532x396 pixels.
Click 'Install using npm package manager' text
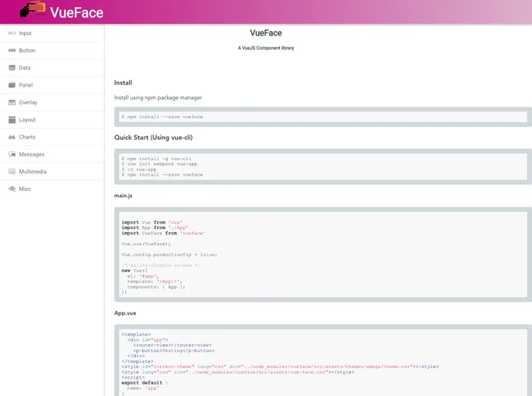click(x=158, y=97)
